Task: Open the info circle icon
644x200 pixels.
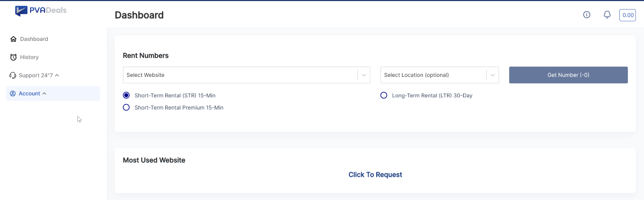Action: (x=587, y=15)
